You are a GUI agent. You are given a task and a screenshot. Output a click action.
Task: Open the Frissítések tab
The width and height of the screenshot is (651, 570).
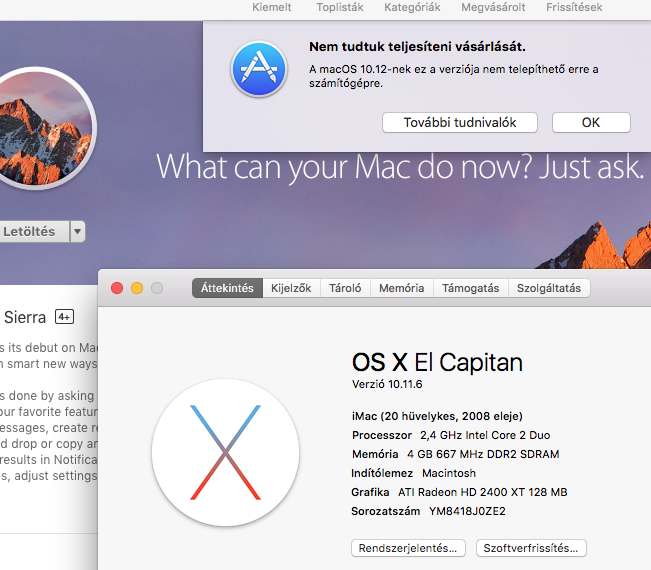point(574,7)
